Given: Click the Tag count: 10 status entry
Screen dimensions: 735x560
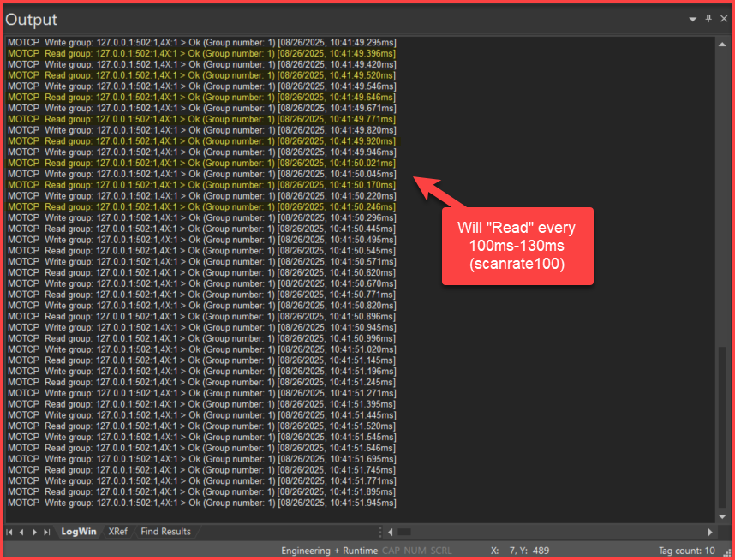Looking at the screenshot, I should [x=687, y=551].
